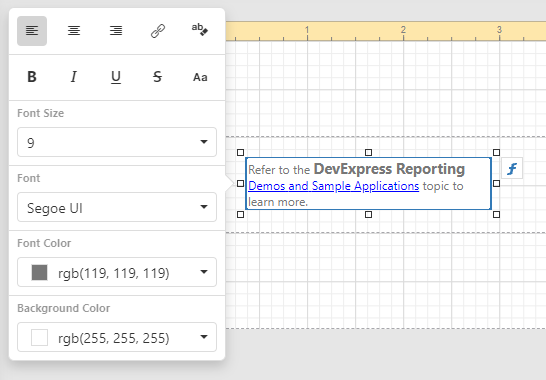Click the rgb(119, 119, 119) color value

tap(114, 273)
